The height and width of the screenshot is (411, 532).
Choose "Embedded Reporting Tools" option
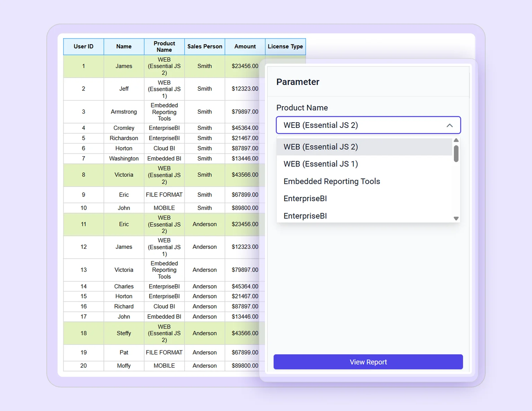click(x=331, y=181)
